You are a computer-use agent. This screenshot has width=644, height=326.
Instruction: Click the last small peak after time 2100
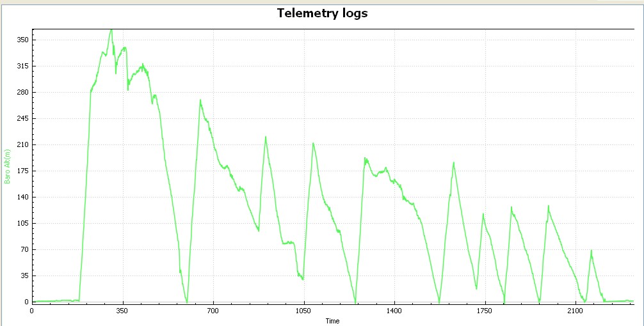point(591,251)
